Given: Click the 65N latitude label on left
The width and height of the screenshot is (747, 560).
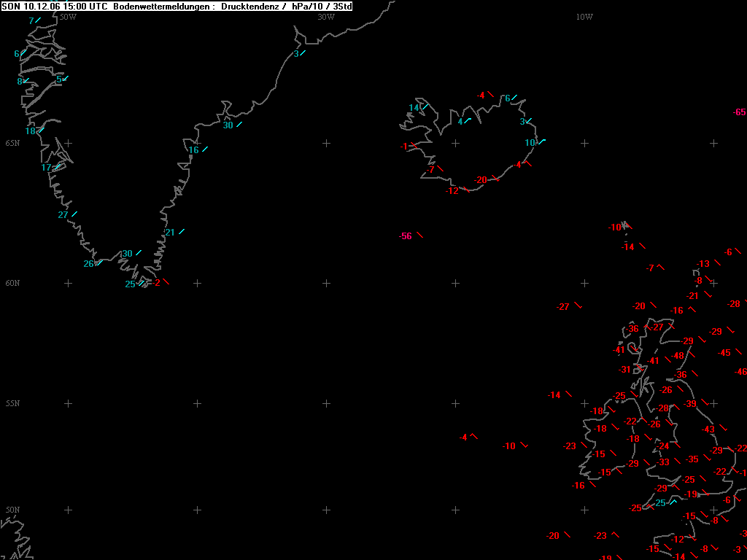Looking at the screenshot, I should tap(13, 144).
